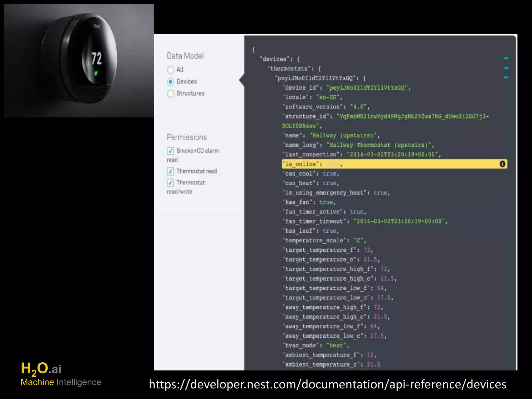Toggle the Smoke+CO alarm read checkbox
Screen dimensions: 532x399
170,151
